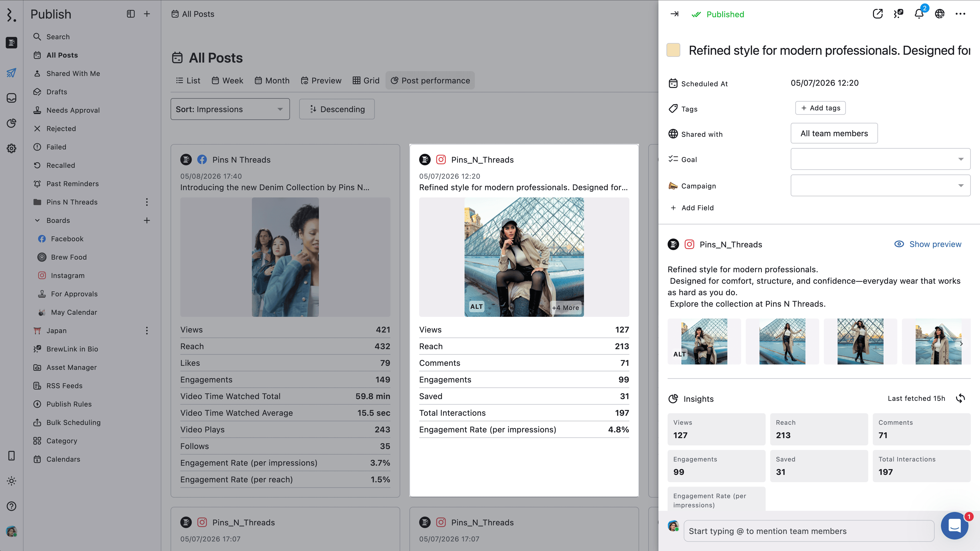Screen dimensions: 980x551
Task: Open the inbox icon in left rail
Action: pos(11,98)
